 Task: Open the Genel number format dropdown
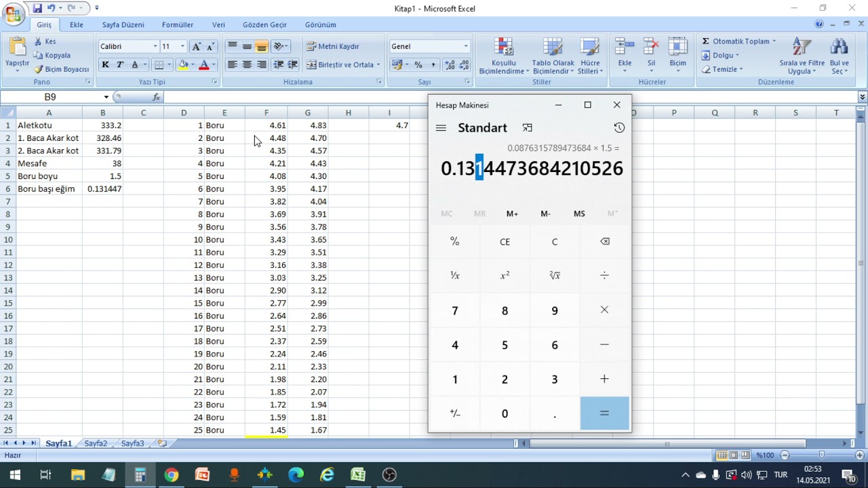[x=466, y=47]
